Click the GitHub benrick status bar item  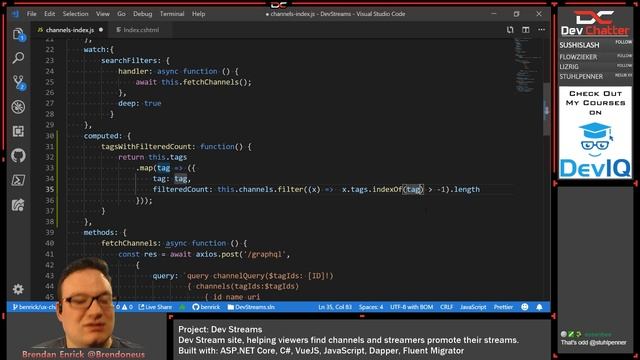[x=206, y=307]
